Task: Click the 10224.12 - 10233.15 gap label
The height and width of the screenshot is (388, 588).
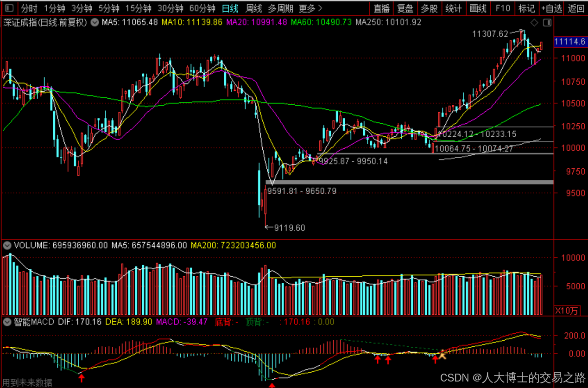Action: [x=476, y=134]
